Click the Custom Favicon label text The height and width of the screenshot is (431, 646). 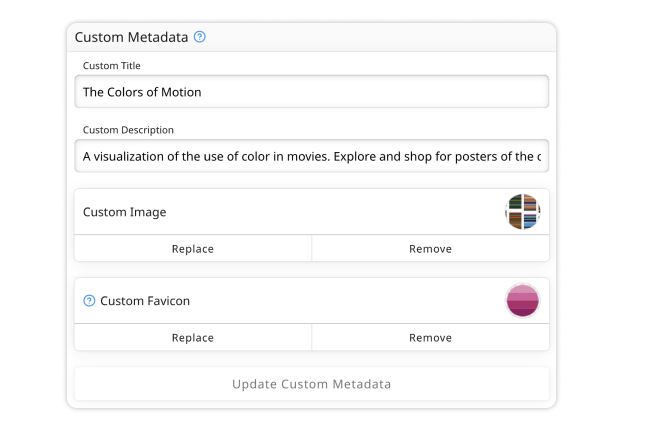[145, 301]
